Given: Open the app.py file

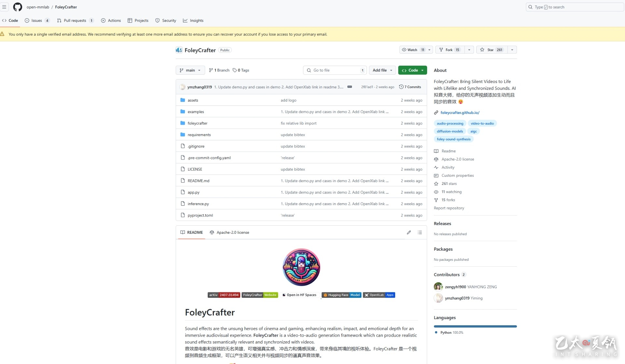Looking at the screenshot, I should [x=193, y=192].
